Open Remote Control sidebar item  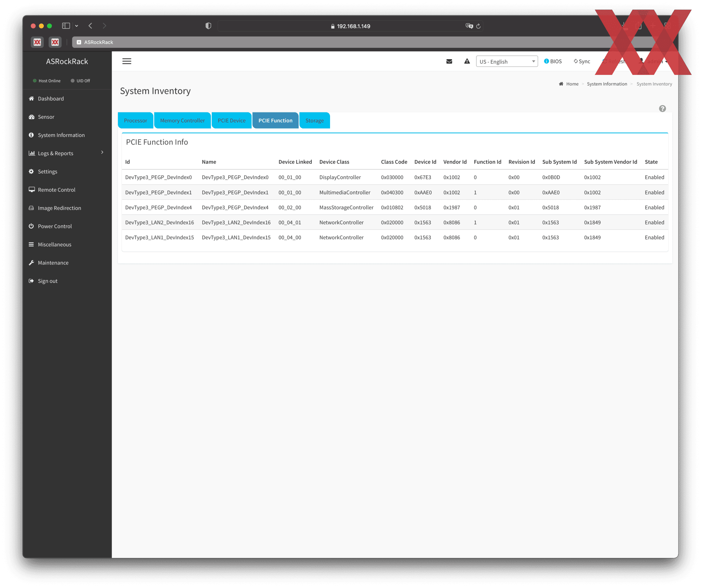click(x=67, y=190)
